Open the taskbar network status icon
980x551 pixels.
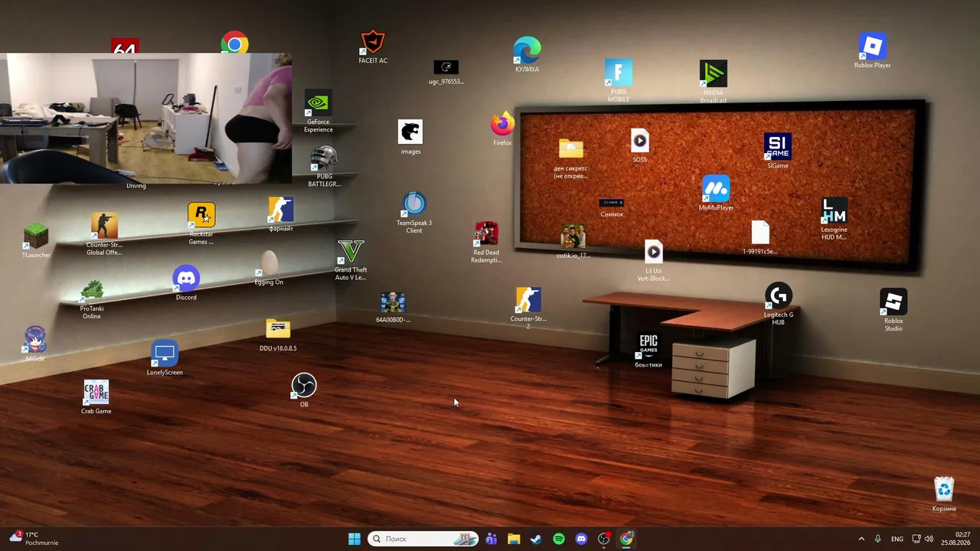pyautogui.click(x=916, y=539)
